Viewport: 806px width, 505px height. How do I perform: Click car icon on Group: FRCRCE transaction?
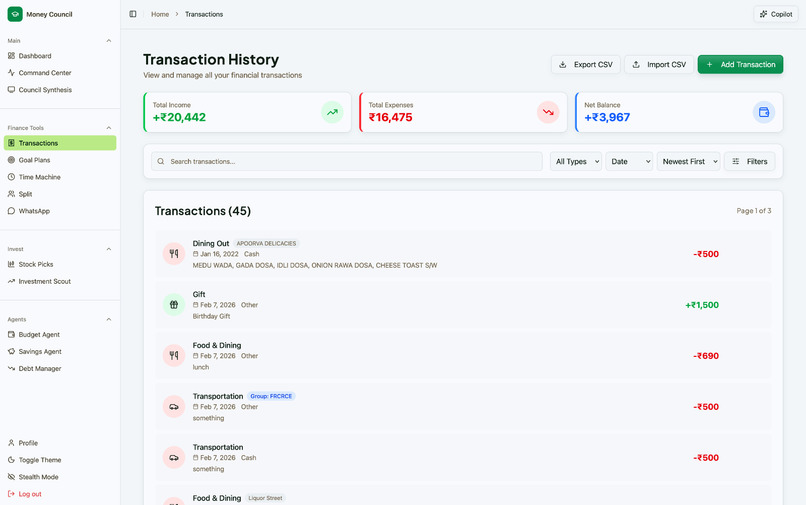click(174, 406)
